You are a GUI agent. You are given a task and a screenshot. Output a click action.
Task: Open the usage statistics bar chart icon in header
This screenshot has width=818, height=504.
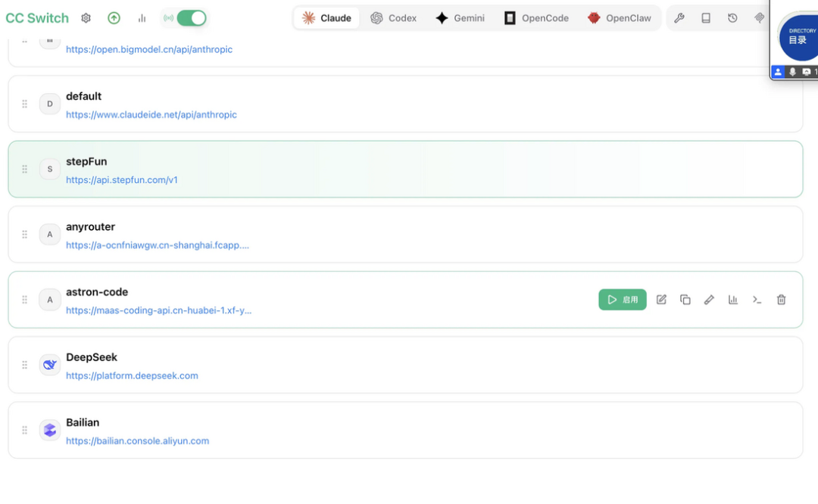[x=142, y=18]
